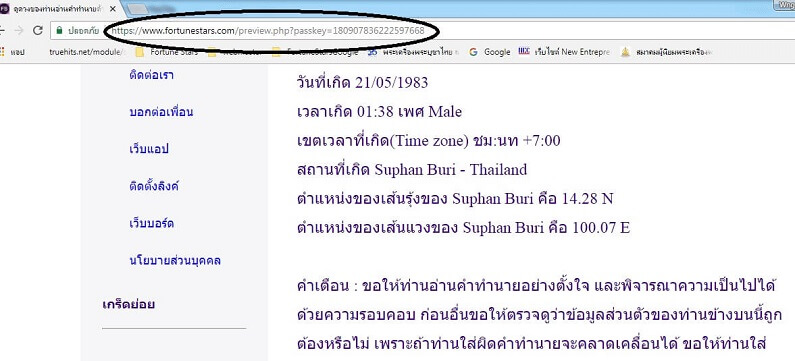Screen dimensions: 795x361
Task: Click the Time zone +7:00 line
Action: point(428,140)
